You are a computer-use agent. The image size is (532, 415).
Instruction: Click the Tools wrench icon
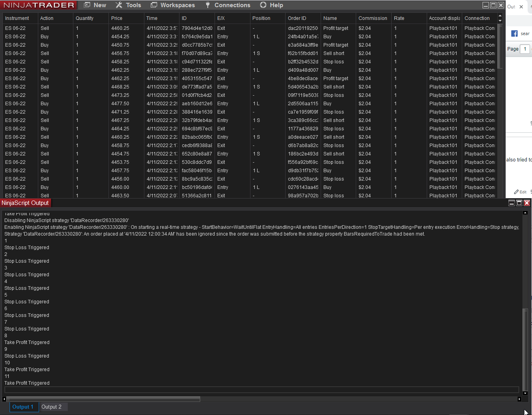119,5
